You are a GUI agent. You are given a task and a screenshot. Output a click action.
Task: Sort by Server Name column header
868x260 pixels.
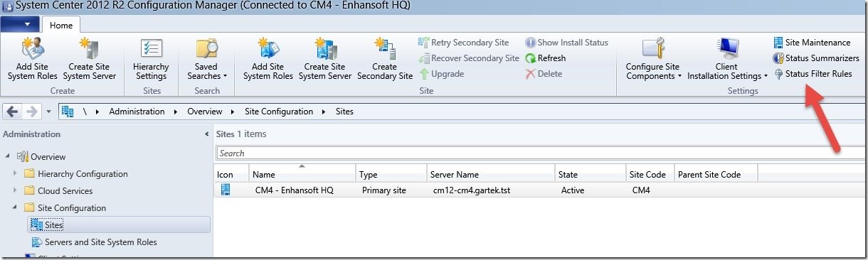pyautogui.click(x=491, y=175)
